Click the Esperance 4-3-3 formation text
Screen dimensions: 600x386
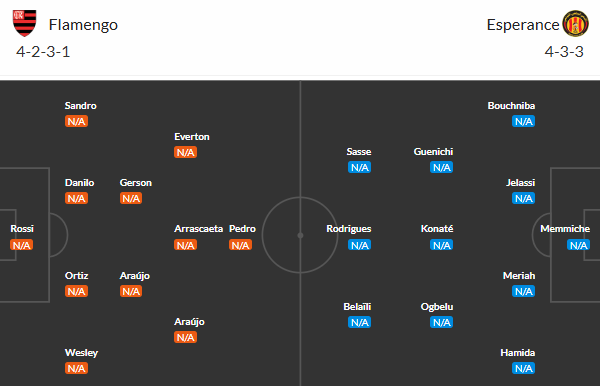coord(564,52)
